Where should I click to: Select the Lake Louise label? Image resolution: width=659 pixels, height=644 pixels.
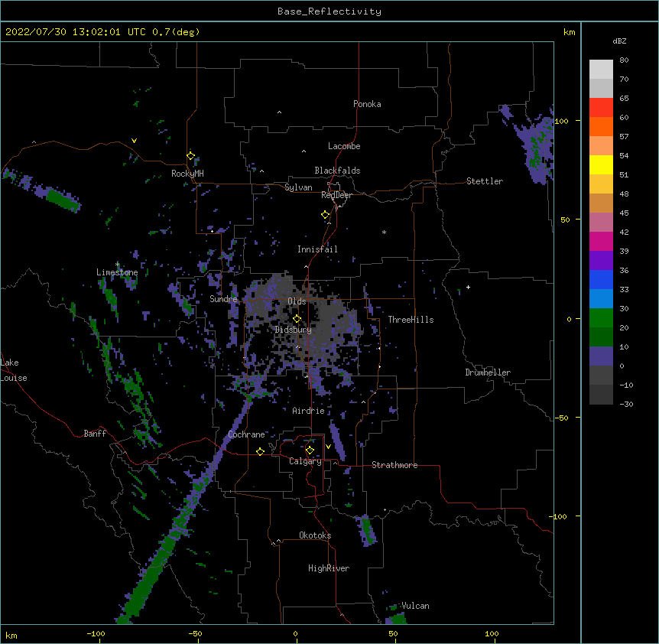tap(12, 370)
